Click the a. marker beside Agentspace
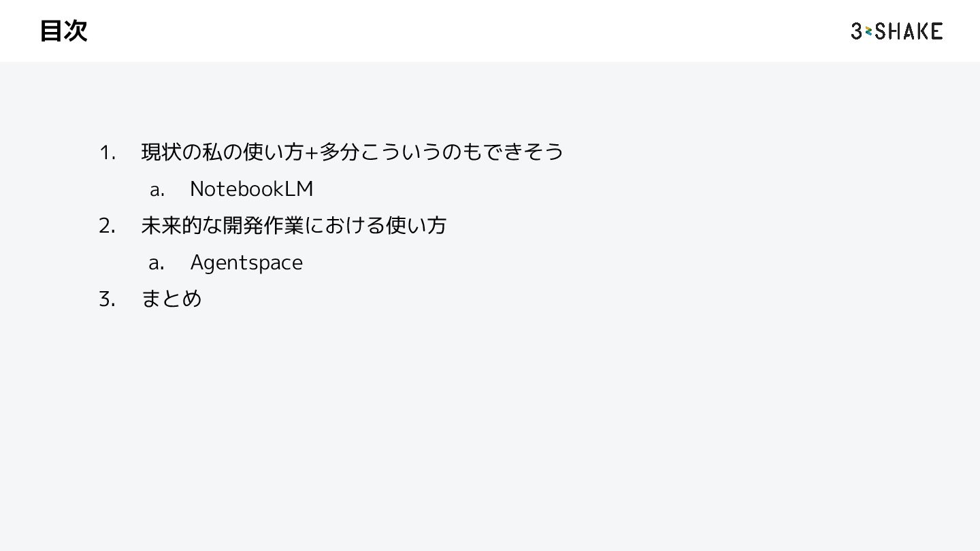Screen dimensions: 980x551 tap(157, 263)
